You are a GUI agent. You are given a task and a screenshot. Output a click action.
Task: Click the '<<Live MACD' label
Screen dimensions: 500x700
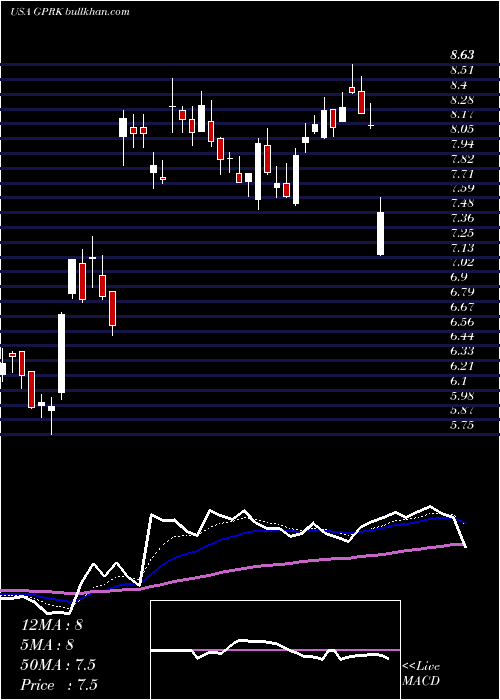pyautogui.click(x=421, y=673)
